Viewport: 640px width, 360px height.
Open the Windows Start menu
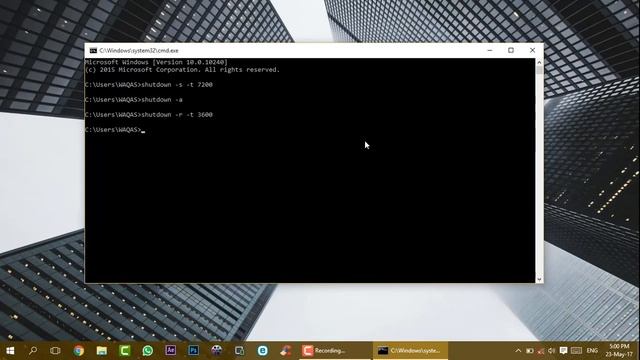[x=10, y=351]
